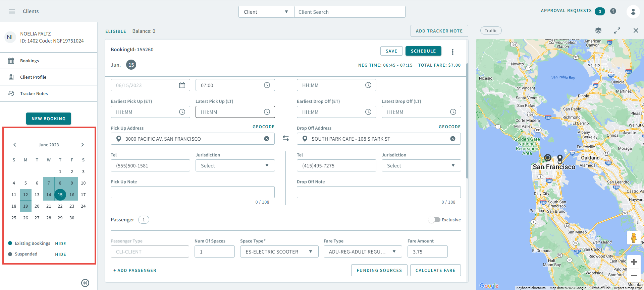This screenshot has height=290, width=644.
Task: Open the help question mark icon
Action: (x=613, y=11)
